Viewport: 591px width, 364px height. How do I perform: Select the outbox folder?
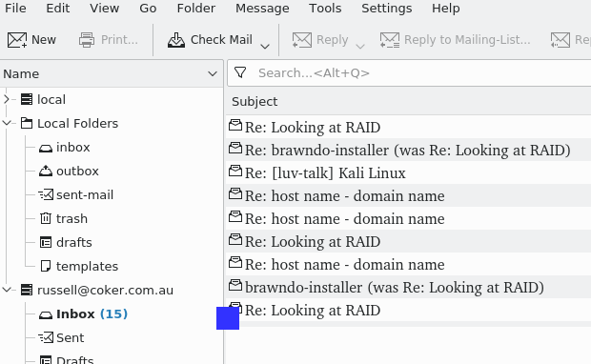click(x=77, y=172)
